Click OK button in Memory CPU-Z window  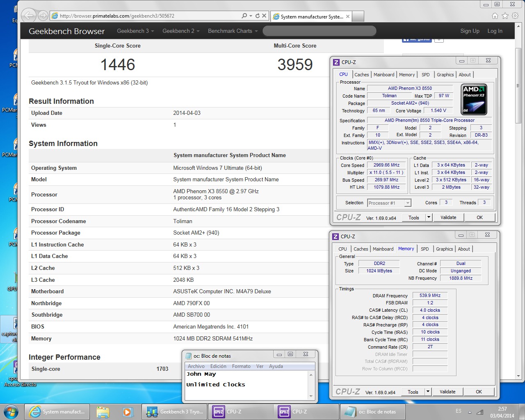pyautogui.click(x=479, y=392)
